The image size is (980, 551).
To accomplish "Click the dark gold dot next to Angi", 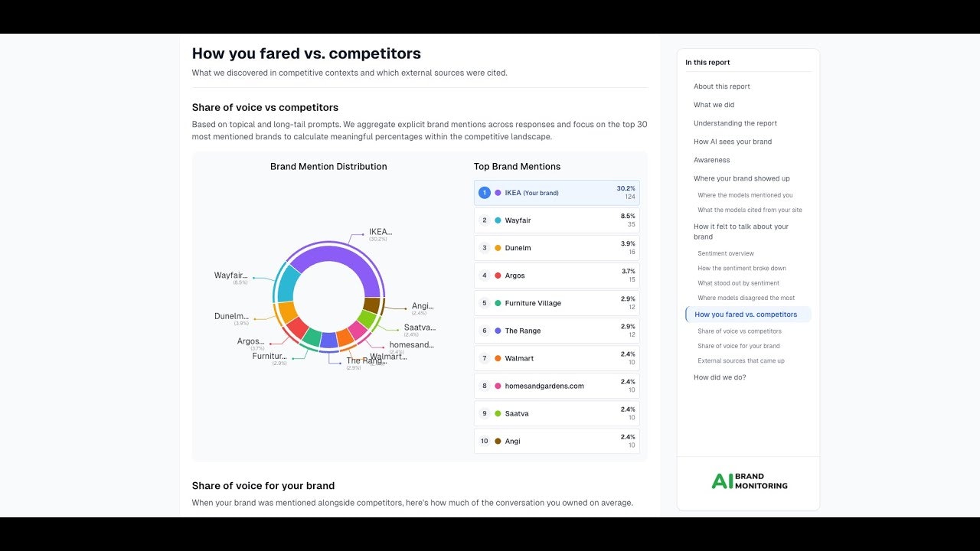I will (x=496, y=441).
